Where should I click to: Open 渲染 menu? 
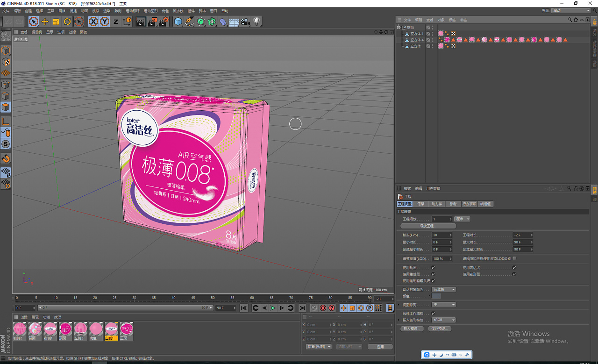[x=107, y=10]
